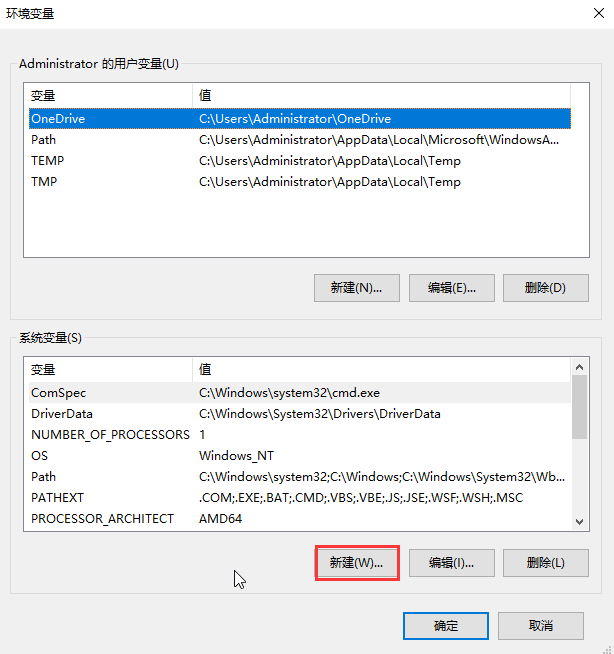
Task: Confirm with the 确定 button
Action: [445, 626]
